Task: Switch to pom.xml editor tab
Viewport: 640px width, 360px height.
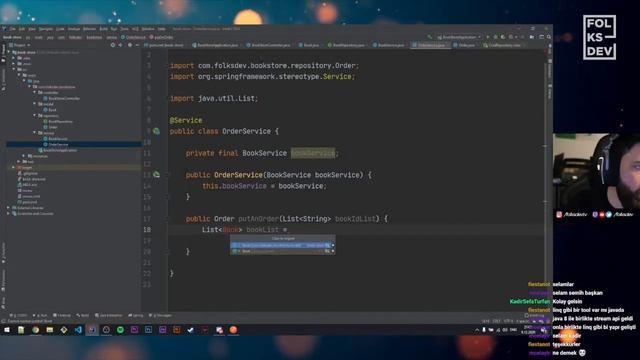Action: pos(164,45)
